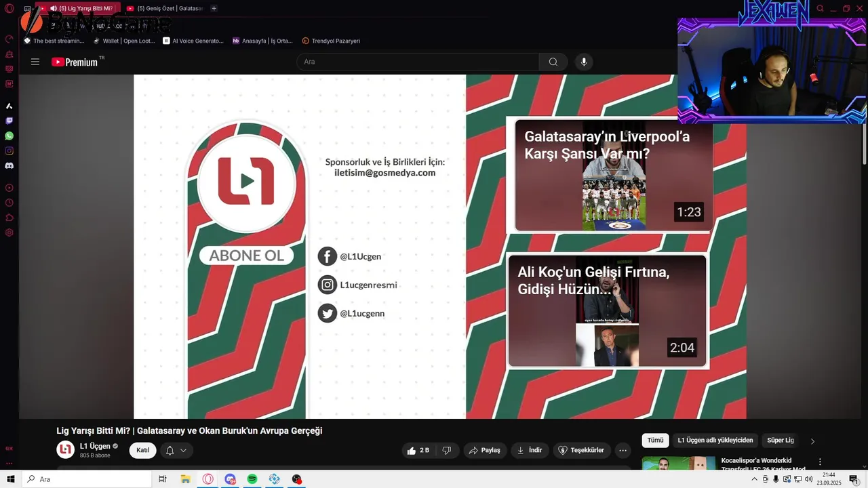The width and height of the screenshot is (868, 488).
Task: Open options for Kocaelispor'a Wonderkid video
Action: pyautogui.click(x=820, y=462)
